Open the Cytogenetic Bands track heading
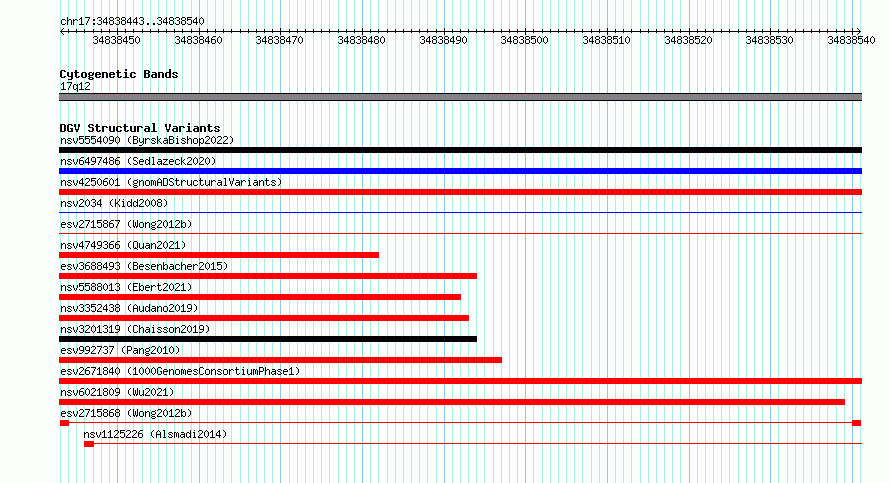 pos(119,74)
